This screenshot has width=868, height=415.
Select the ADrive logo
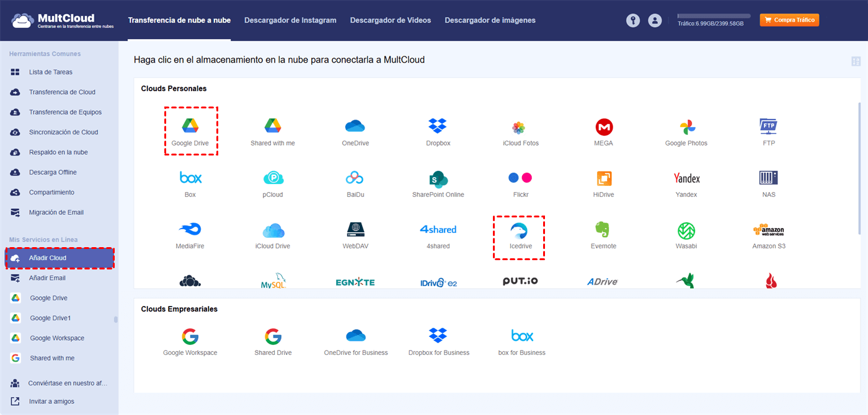click(603, 282)
